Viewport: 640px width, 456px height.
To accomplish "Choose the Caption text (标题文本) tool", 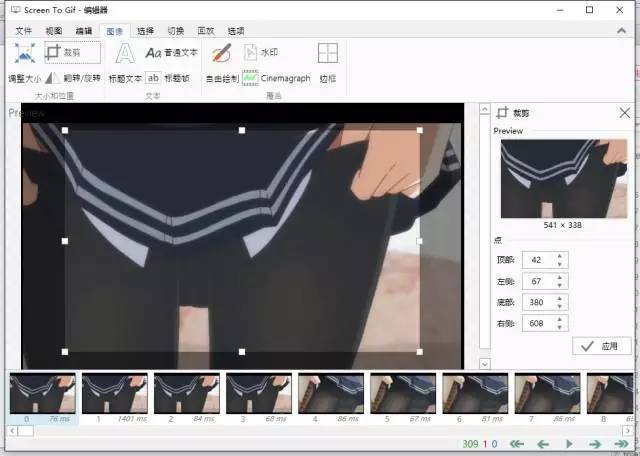I will (125, 63).
